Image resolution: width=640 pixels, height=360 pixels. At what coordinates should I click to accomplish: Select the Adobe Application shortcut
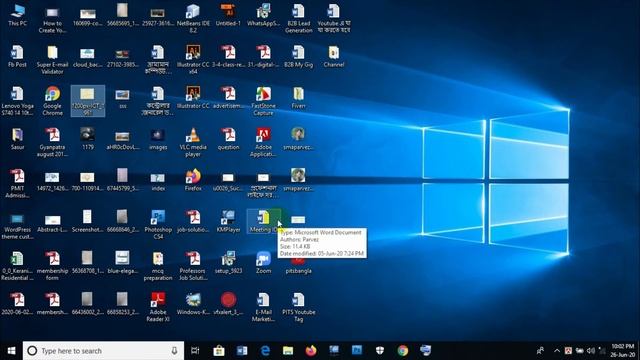[263, 142]
